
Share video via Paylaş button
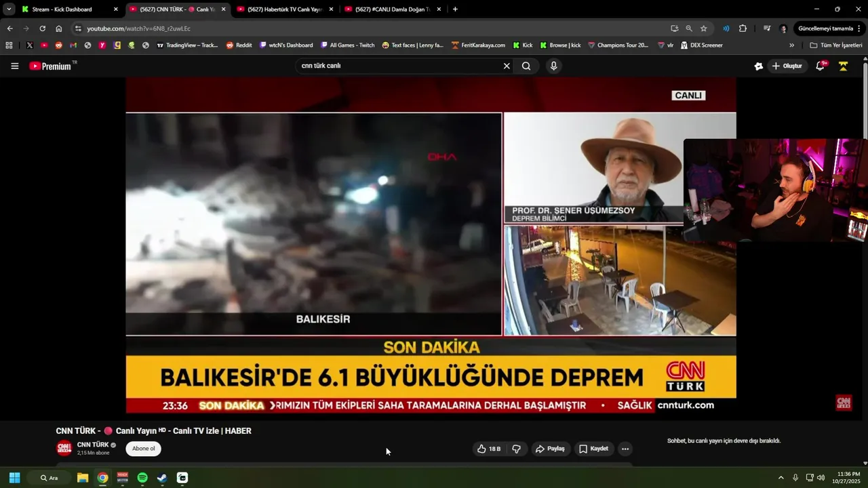550,449
